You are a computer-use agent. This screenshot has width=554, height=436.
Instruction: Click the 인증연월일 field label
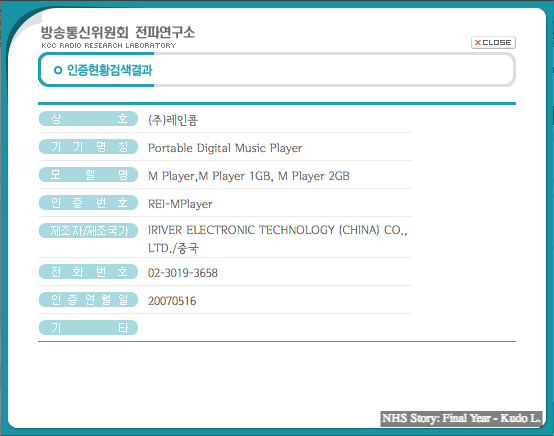coord(88,300)
